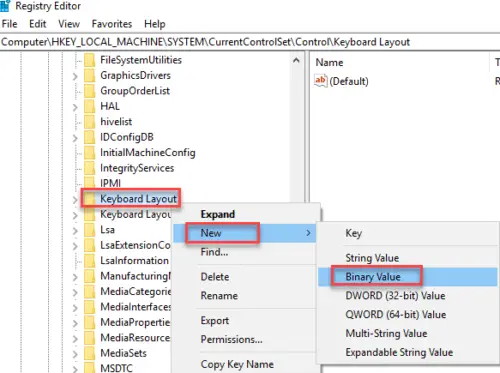Select the IntegrityServices key label
Viewport: 500px width, 373px height.
pos(137,168)
